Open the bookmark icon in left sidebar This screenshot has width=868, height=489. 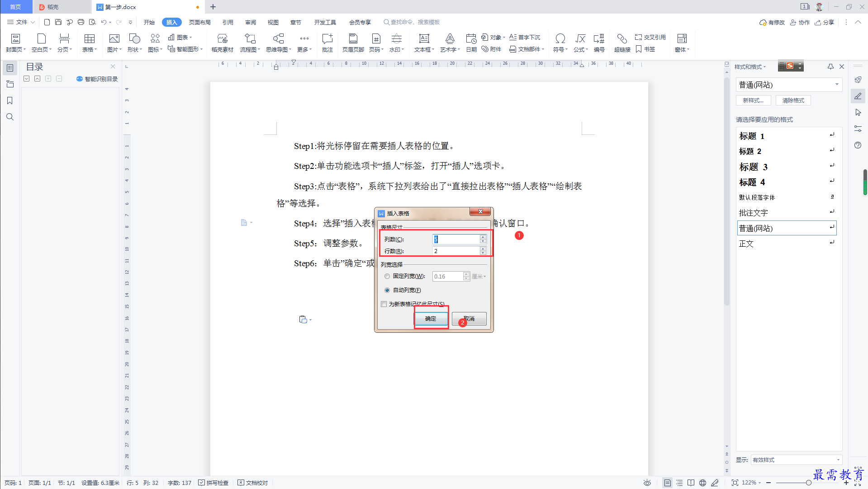click(x=9, y=101)
